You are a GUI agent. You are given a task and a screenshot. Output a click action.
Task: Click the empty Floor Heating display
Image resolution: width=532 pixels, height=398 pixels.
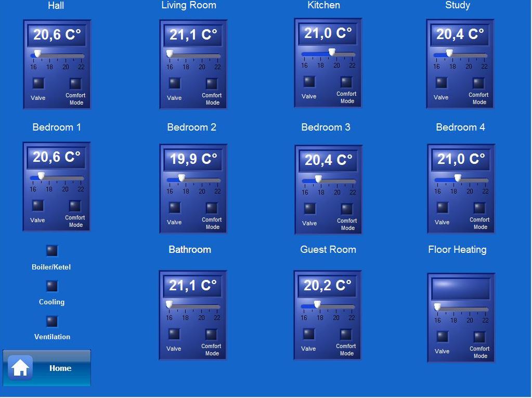pyautogui.click(x=461, y=288)
